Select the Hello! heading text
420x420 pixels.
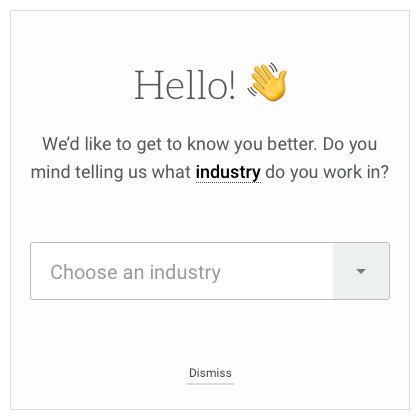click(185, 85)
